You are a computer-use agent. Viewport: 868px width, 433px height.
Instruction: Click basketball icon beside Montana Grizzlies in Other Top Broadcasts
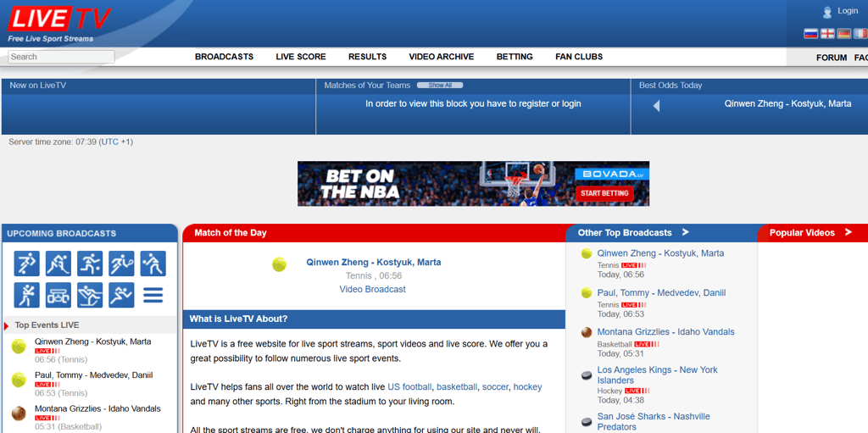coord(587,332)
